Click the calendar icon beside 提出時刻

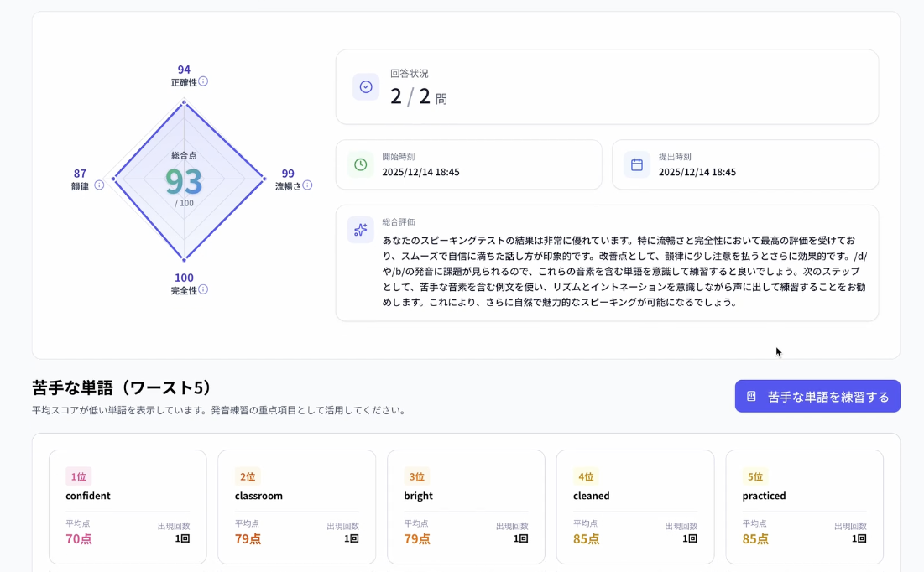(x=635, y=164)
